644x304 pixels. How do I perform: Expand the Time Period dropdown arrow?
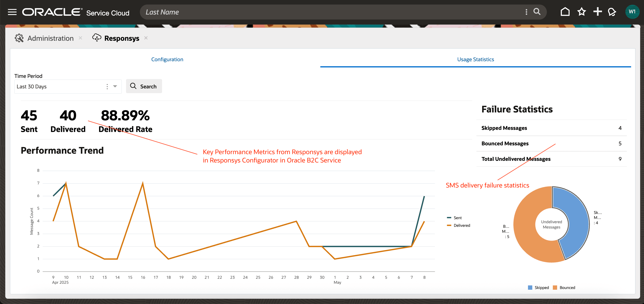point(115,86)
